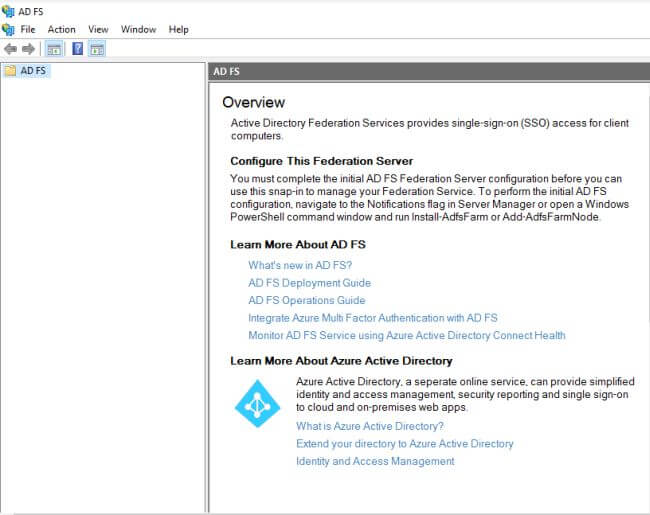Open the File menu
Viewport: 650px width, 515px height.
28,29
